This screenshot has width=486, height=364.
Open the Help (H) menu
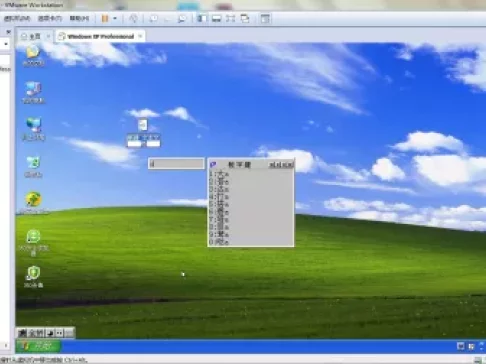click(x=79, y=18)
